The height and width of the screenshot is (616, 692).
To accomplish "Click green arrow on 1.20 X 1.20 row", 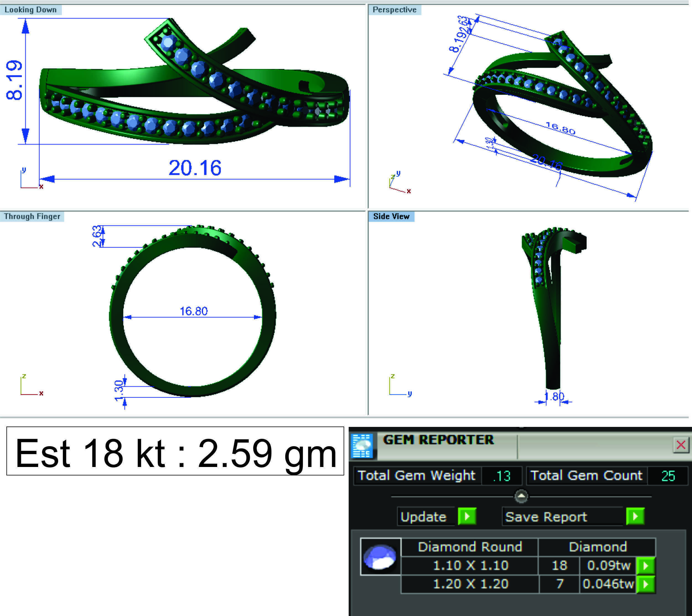I will tap(646, 584).
